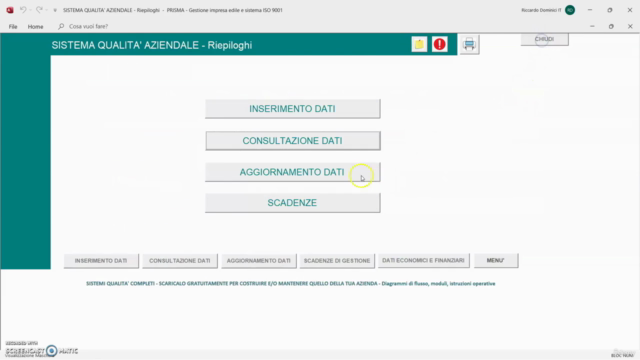Open the large INSERIMENTO DATI button
The height and width of the screenshot is (360, 640).
293,109
